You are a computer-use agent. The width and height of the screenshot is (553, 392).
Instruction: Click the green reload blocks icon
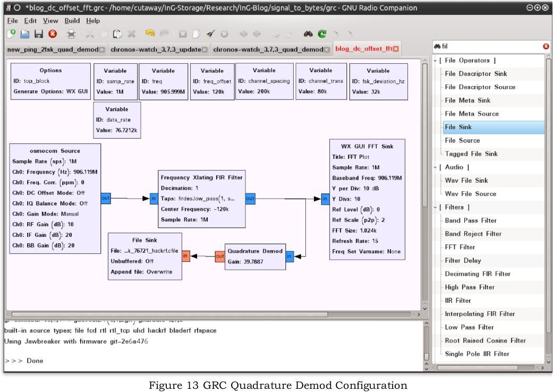[322, 34]
